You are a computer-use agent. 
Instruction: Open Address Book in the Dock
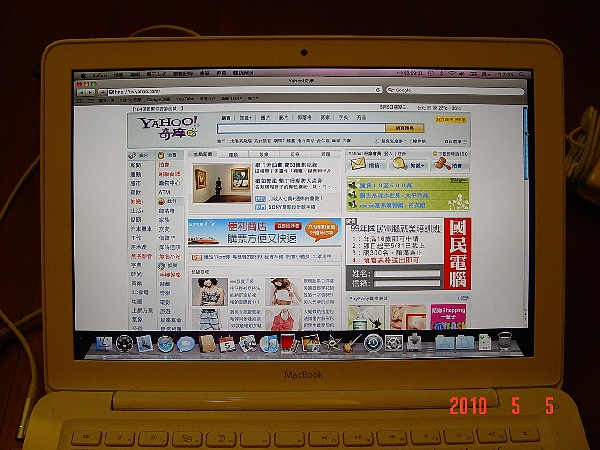pos(207,343)
